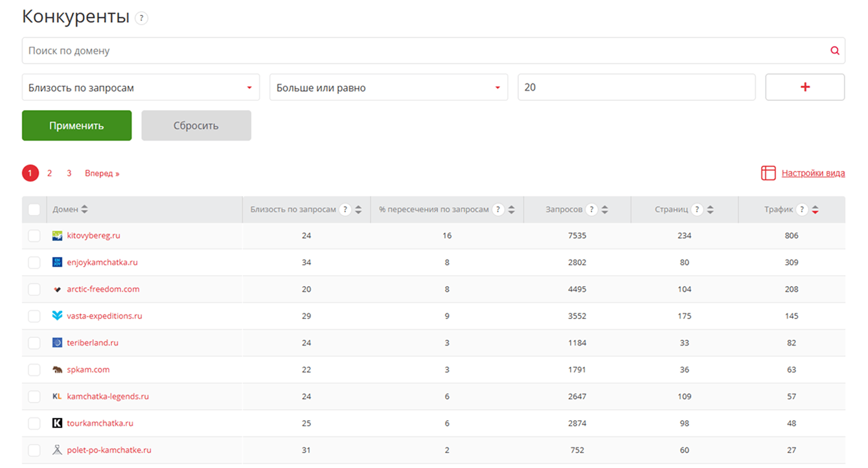The image size is (868, 468).
Task: Go to page 2 of results
Action: (x=49, y=173)
